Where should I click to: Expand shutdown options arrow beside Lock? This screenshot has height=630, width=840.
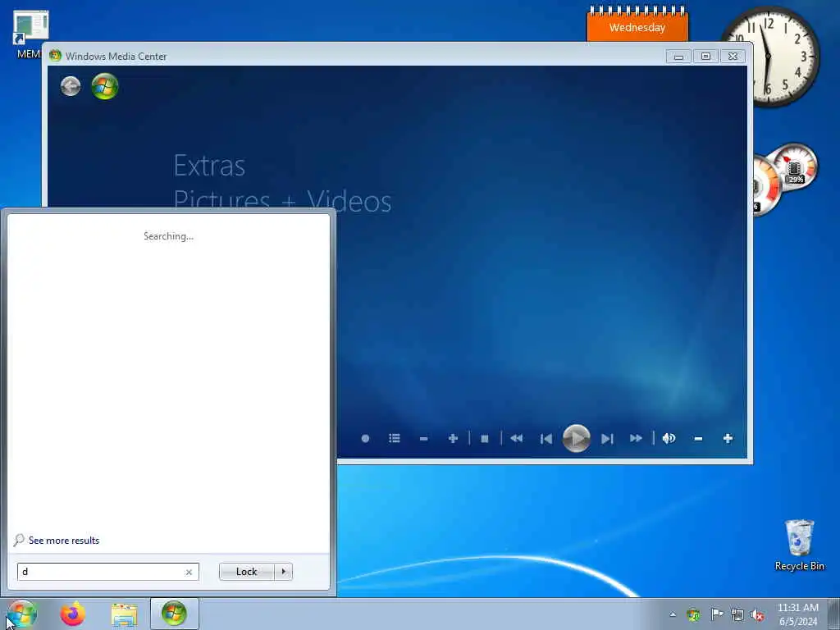(x=283, y=572)
